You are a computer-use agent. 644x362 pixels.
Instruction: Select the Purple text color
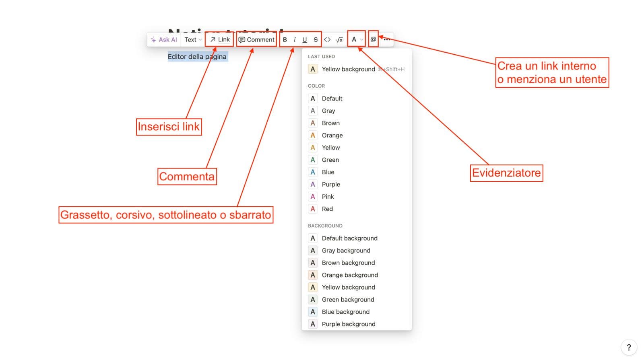point(330,184)
